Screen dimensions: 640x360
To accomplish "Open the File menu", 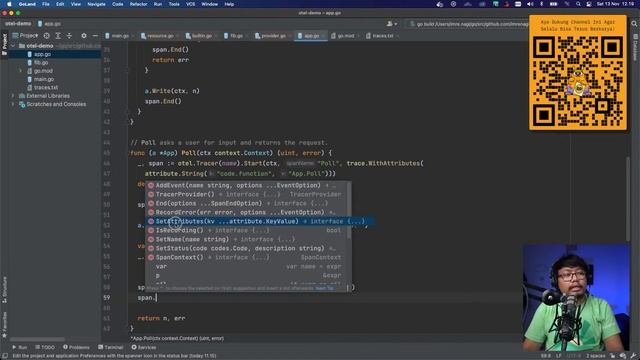I will point(46,4).
